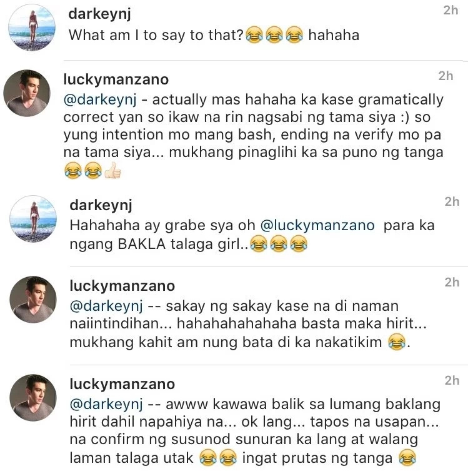The height and width of the screenshot is (476, 468).
Task: Tap the 2h timestamp on the first comment
Action: pyautogui.click(x=451, y=11)
